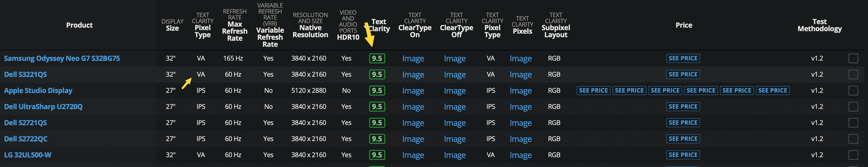The height and width of the screenshot is (167, 868).
Task: Click the Price column header
Action: (683, 25)
